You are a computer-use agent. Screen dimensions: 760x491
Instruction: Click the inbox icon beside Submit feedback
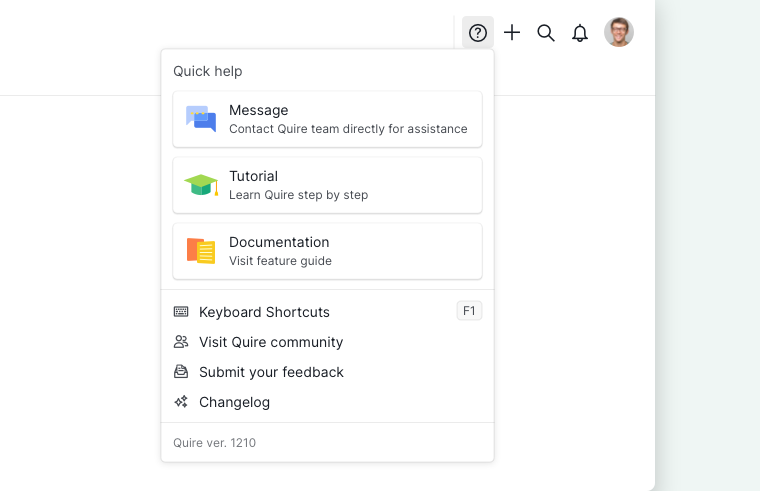[x=181, y=372]
